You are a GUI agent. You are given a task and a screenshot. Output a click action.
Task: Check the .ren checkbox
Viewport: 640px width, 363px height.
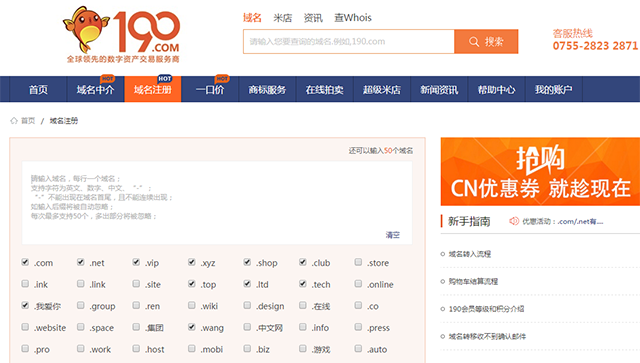[136, 305]
